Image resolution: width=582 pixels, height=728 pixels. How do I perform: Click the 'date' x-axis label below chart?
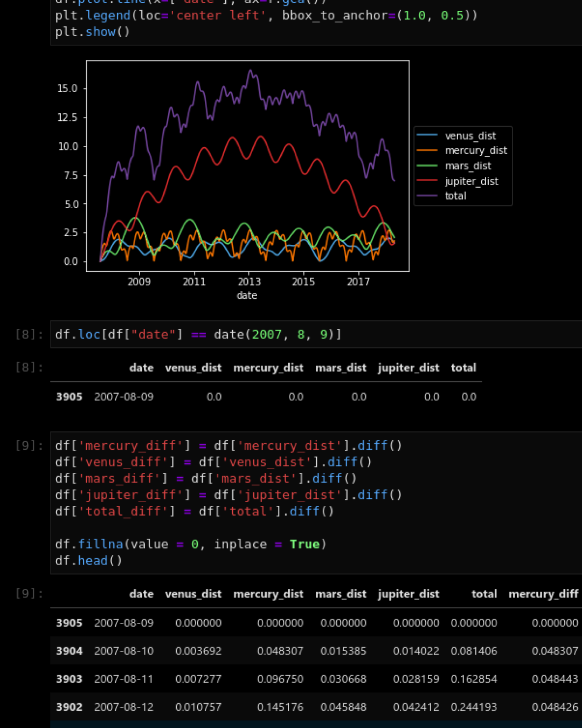tap(247, 296)
